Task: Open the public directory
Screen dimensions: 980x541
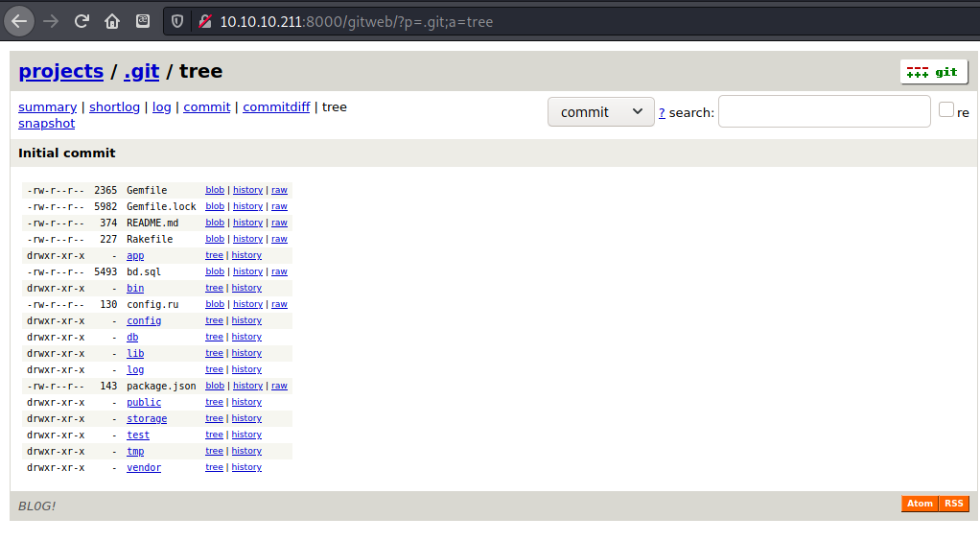Action: (x=144, y=402)
